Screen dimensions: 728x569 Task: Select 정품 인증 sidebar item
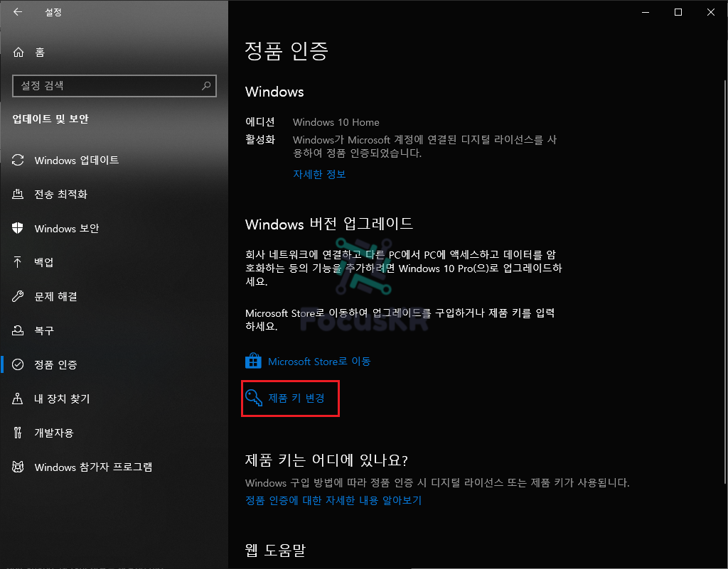(x=114, y=364)
